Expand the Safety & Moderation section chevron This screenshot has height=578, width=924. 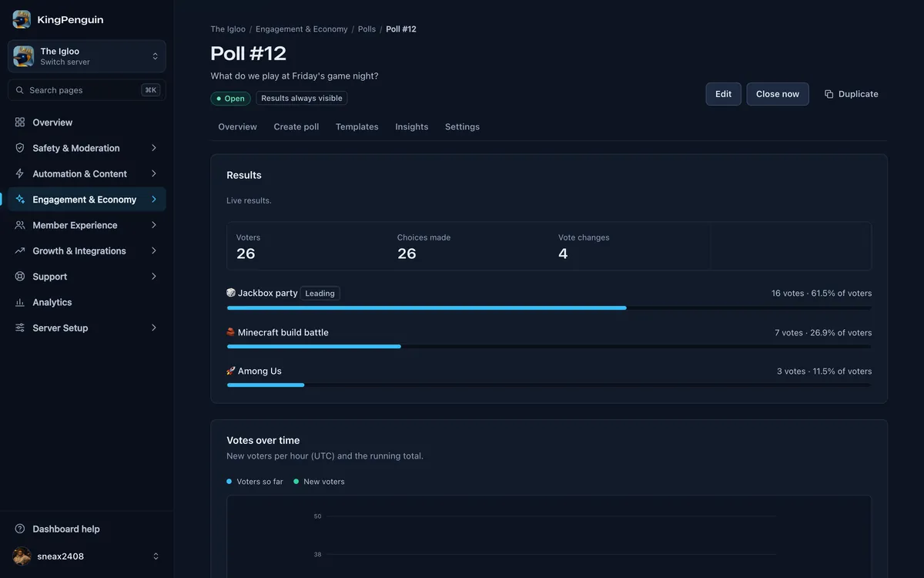coord(154,148)
